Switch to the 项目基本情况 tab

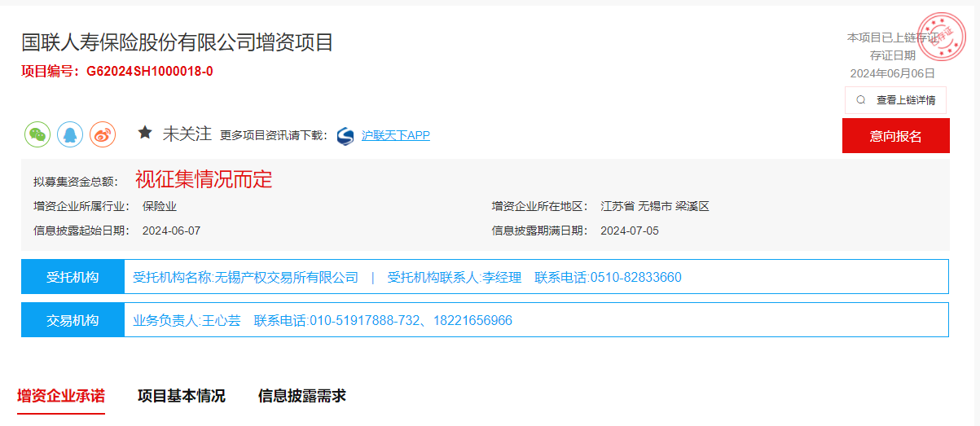point(181,396)
